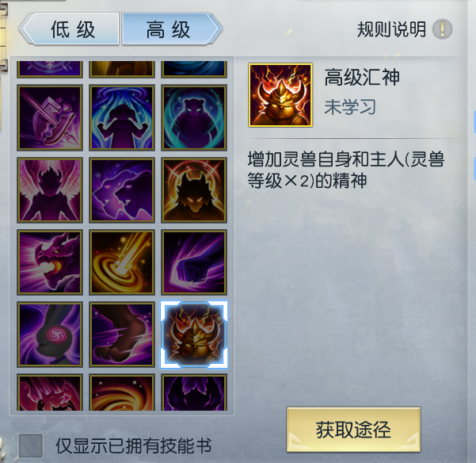This screenshot has height=463, width=476.
Task: Select the teal swirl bear skill icon
Action: 194,117
